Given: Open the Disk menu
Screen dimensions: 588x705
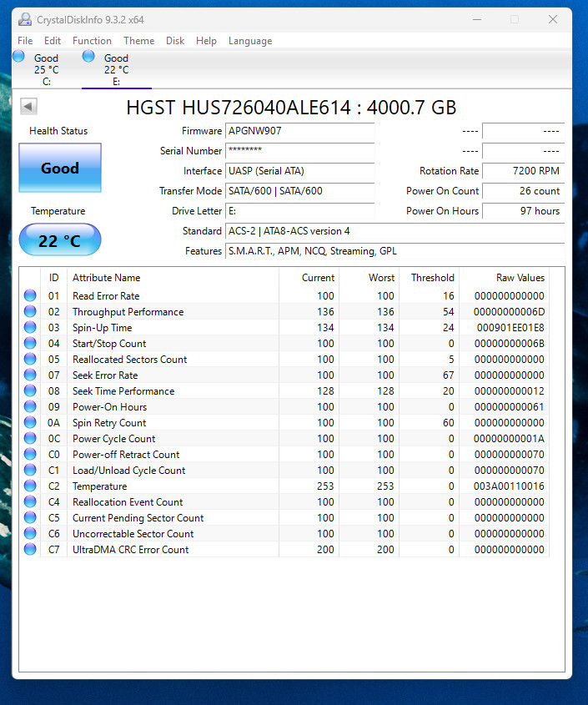Looking at the screenshot, I should (x=175, y=41).
